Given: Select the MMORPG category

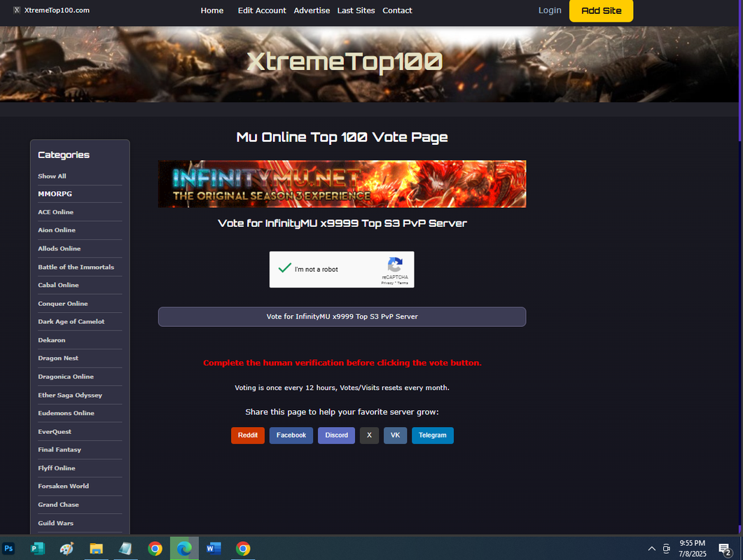Looking at the screenshot, I should point(55,194).
